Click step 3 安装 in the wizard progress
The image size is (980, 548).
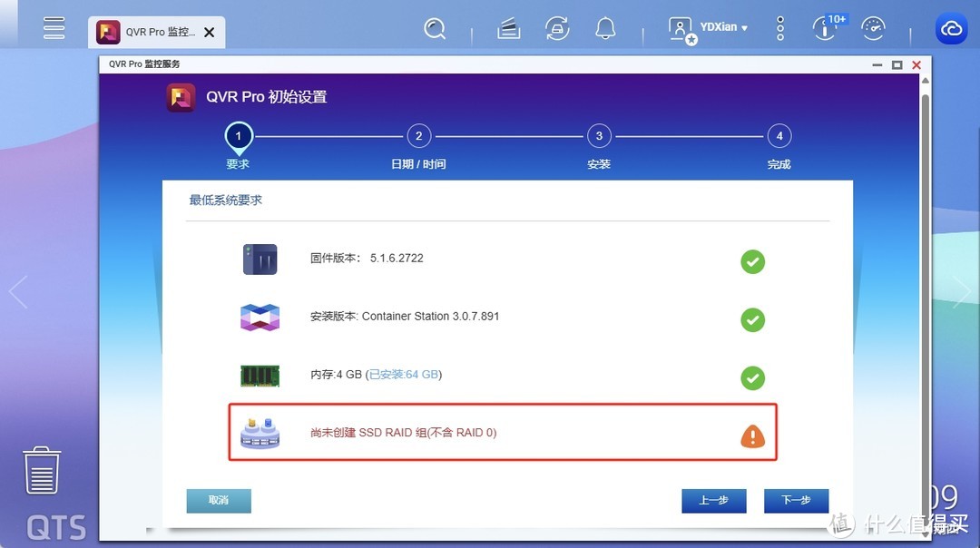point(599,135)
